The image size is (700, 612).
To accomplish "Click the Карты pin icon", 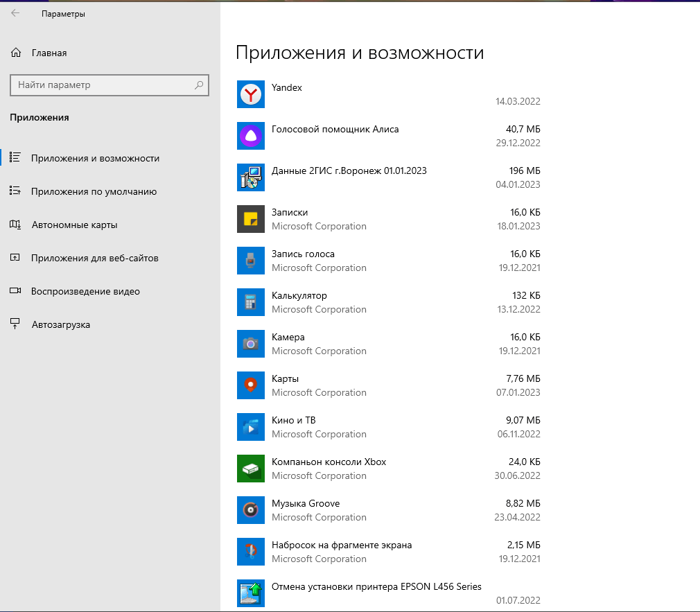I will pos(250,385).
